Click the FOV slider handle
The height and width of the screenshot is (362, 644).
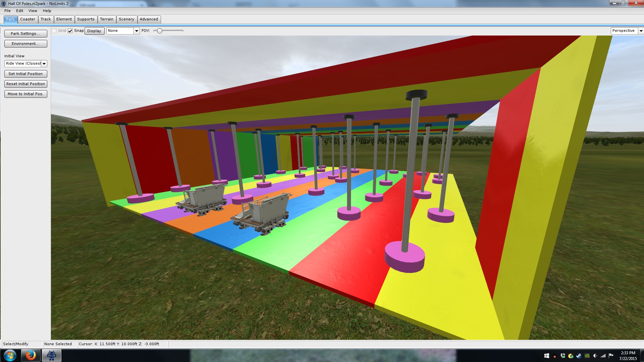160,31
